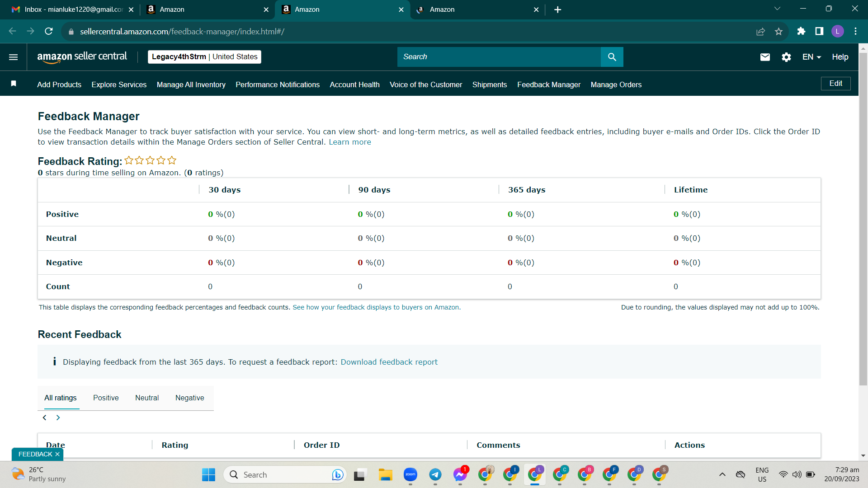The image size is (868, 488).
Task: Open Chrome three-dot menu
Action: point(855,31)
